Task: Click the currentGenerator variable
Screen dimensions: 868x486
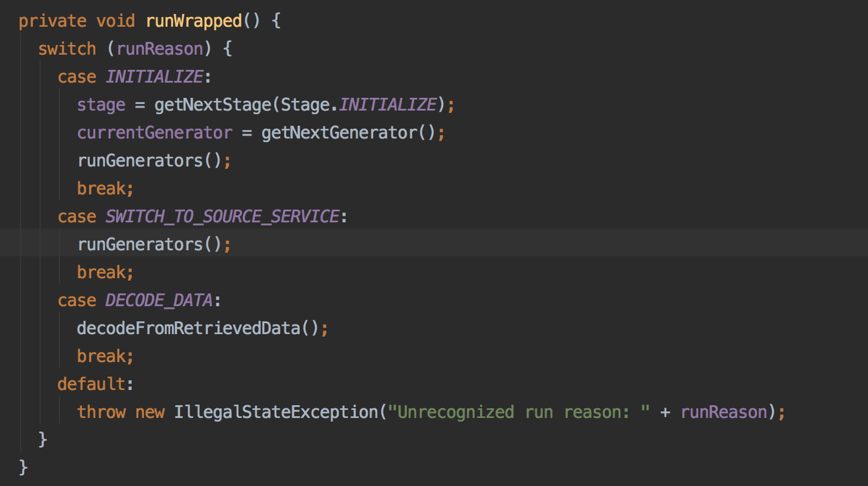Action: coord(154,132)
